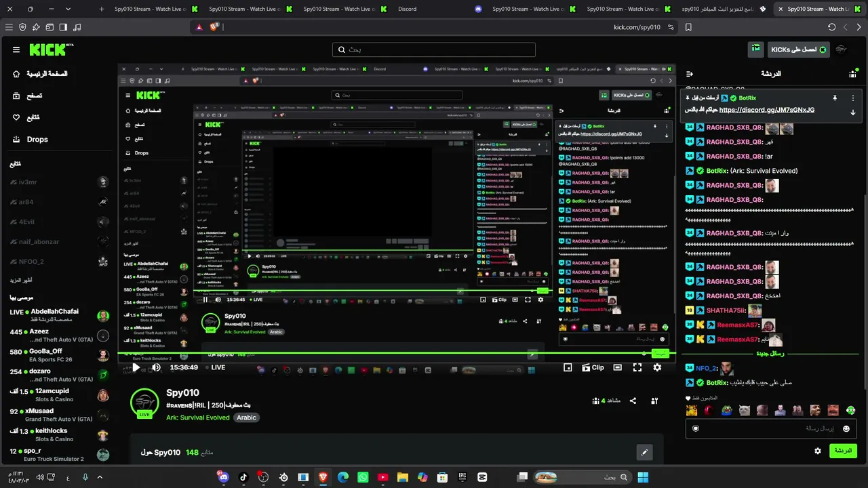The width and height of the screenshot is (868, 488).
Task: Switch to the first Spy010 Stream tab
Action: pyautogui.click(x=149, y=9)
